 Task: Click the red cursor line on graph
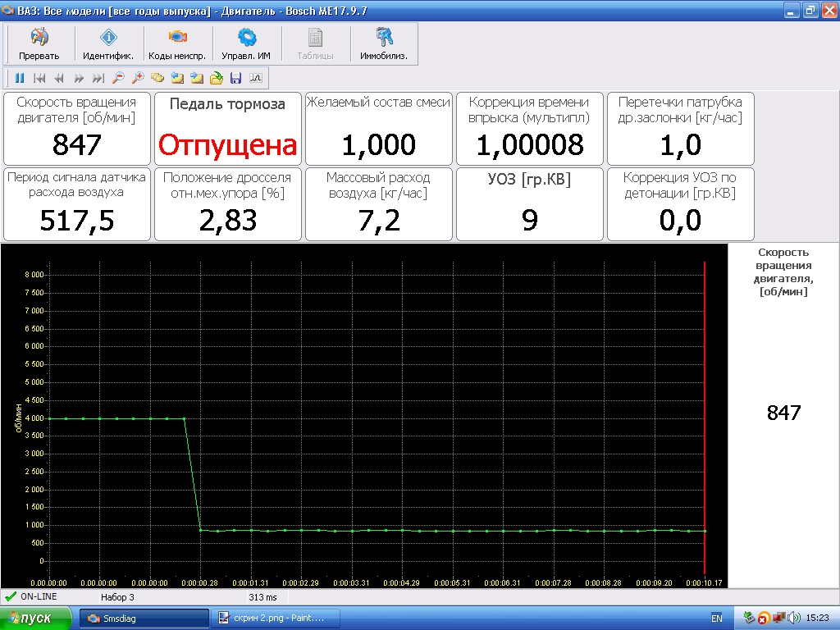(705, 410)
